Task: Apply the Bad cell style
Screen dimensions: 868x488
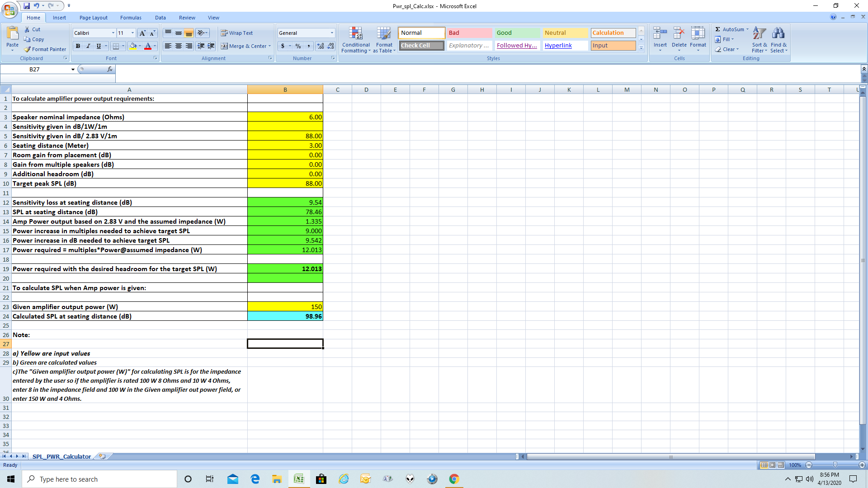Action: coord(469,33)
